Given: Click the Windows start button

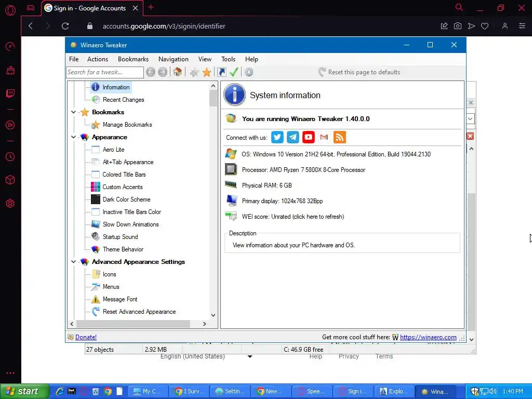Looking at the screenshot, I should click(x=24, y=391).
